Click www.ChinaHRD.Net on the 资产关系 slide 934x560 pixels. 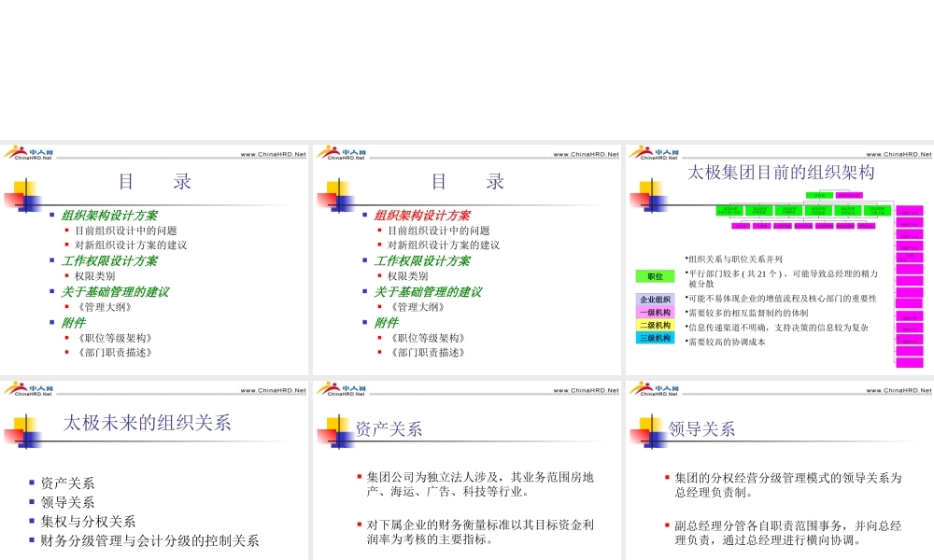[587, 390]
